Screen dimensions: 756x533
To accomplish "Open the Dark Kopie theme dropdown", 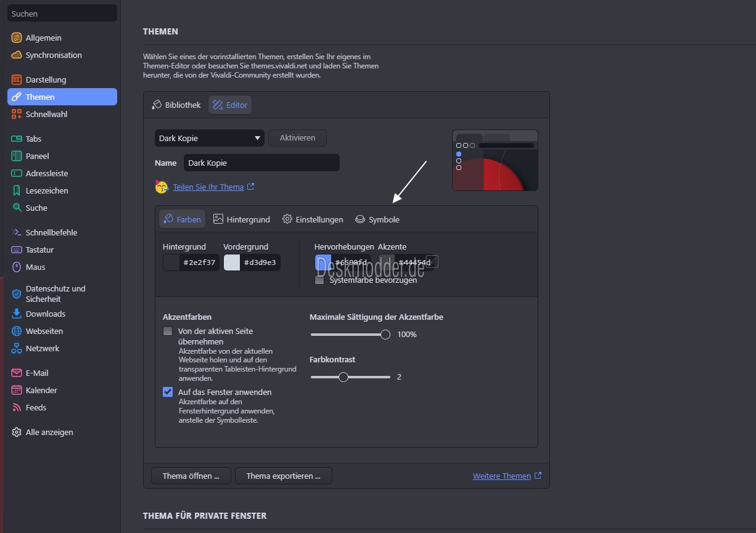I will click(209, 138).
